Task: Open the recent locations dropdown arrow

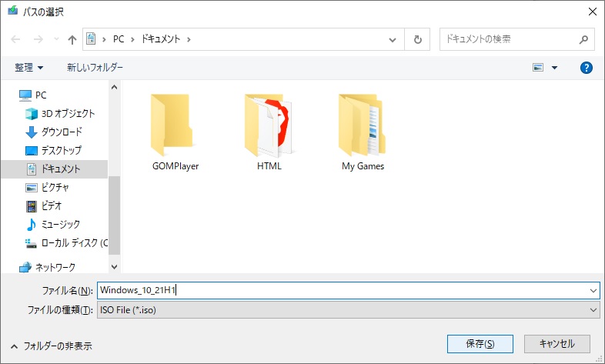Action: pos(56,39)
